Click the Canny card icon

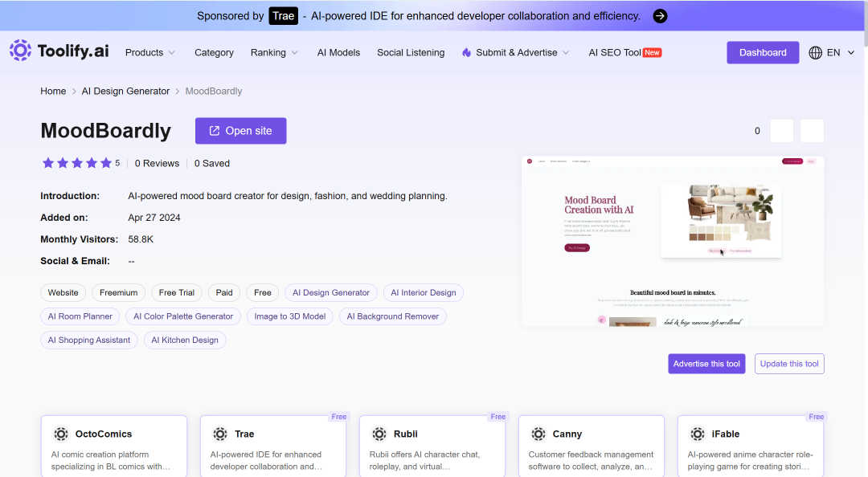538,434
